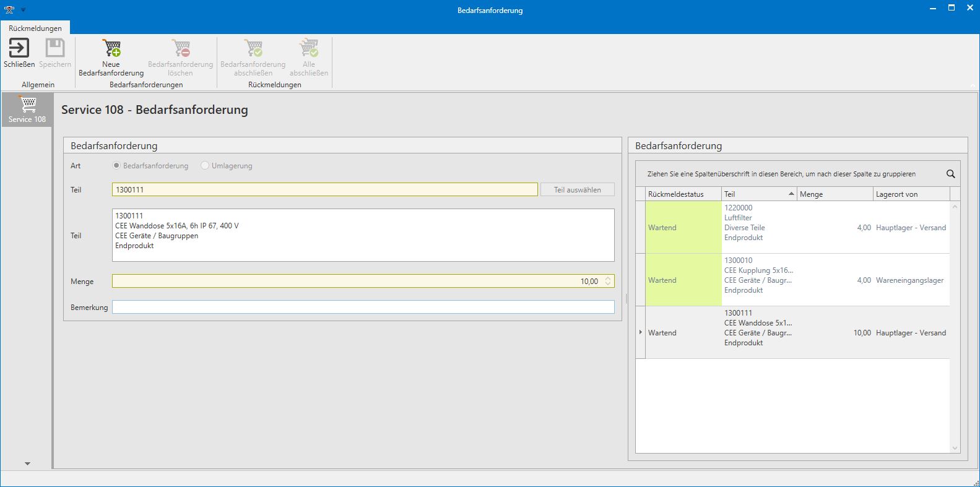Click the Teil auswählen button
Viewport: 980px width, 487px height.
pos(578,190)
